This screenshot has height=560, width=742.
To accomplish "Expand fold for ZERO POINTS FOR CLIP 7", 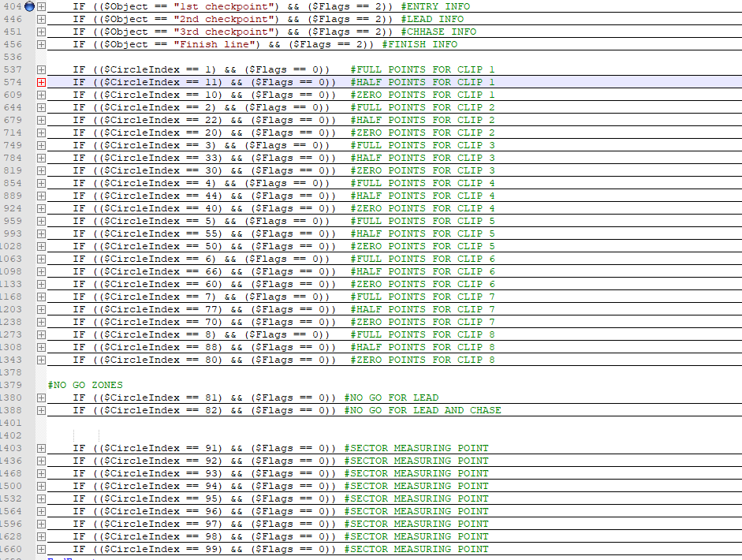I will (x=41, y=323).
